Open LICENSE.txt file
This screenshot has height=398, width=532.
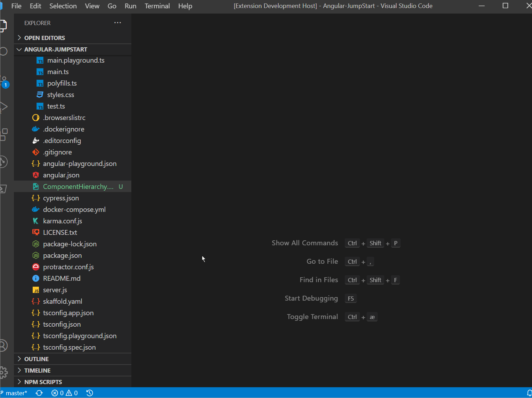point(73,232)
